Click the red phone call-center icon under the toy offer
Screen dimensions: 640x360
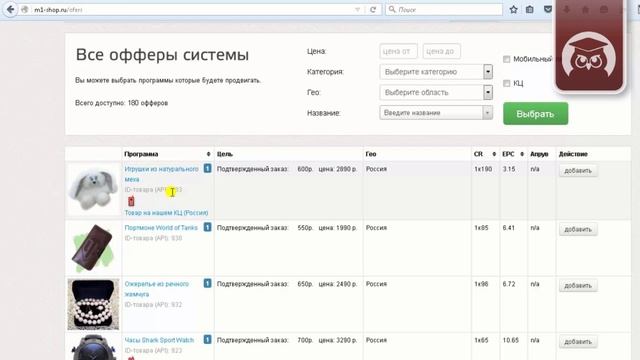coord(131,201)
